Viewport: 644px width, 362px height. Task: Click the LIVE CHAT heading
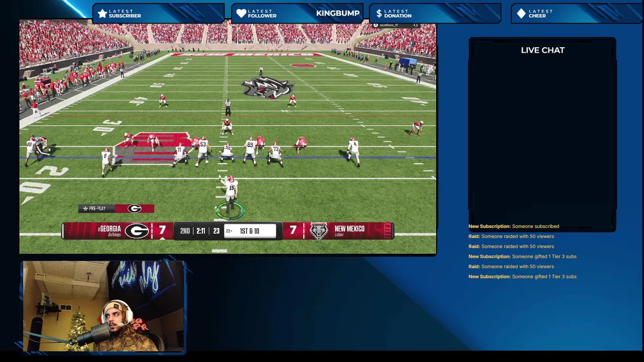542,50
